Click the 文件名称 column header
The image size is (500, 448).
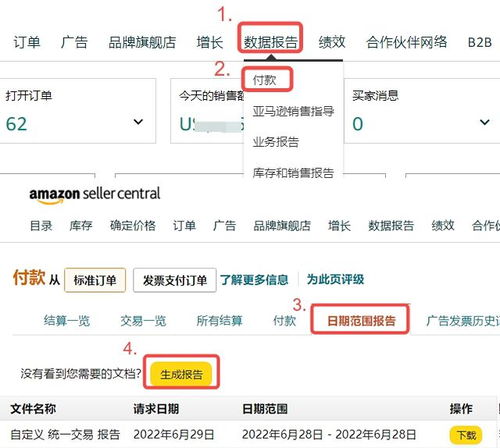(33, 409)
